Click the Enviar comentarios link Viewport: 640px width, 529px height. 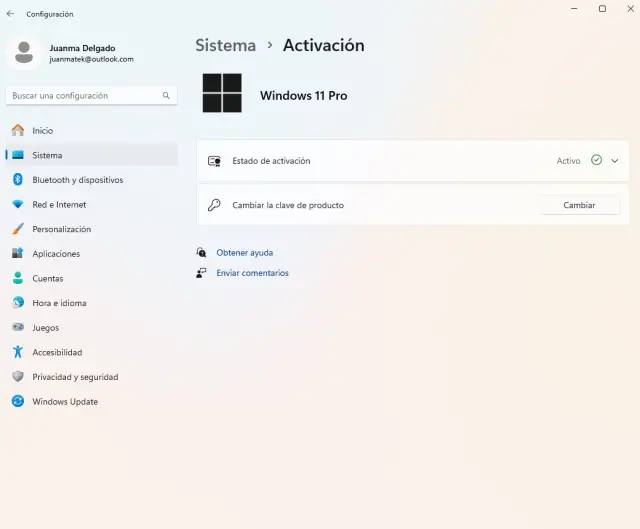(252, 273)
